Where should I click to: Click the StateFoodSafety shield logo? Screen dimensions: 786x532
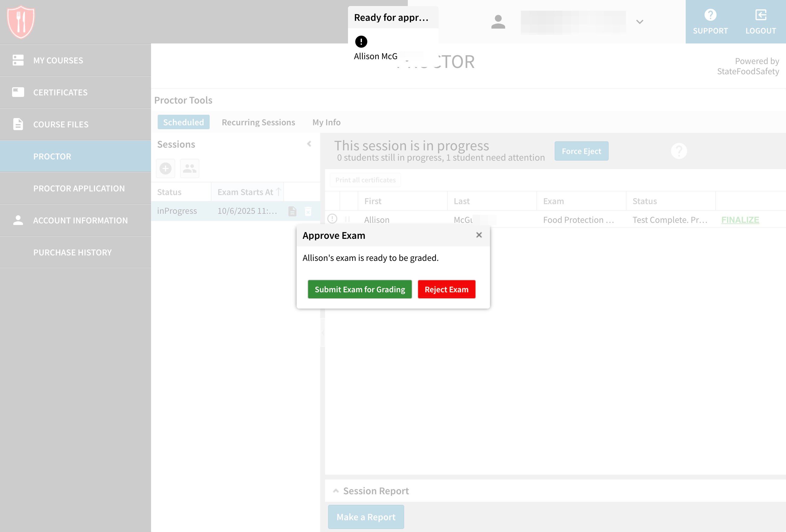[x=21, y=22]
